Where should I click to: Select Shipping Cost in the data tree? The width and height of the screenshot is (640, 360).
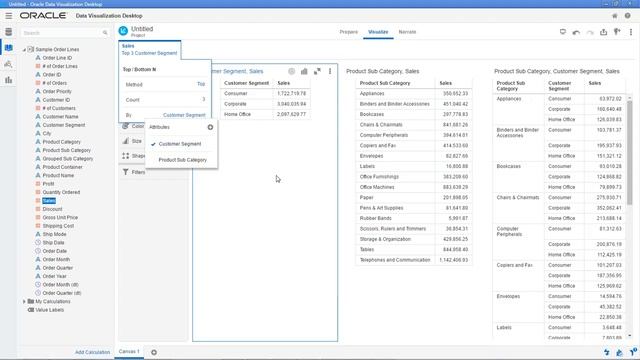58,226
